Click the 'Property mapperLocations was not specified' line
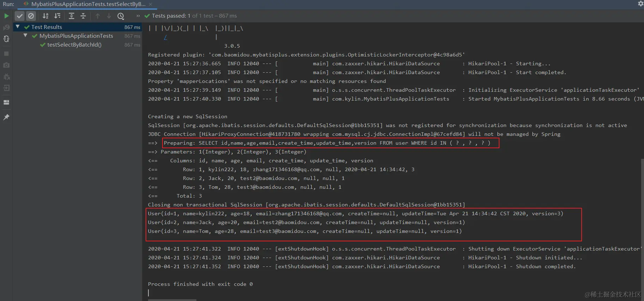Viewport: 644px width, 301px height. click(x=267, y=81)
